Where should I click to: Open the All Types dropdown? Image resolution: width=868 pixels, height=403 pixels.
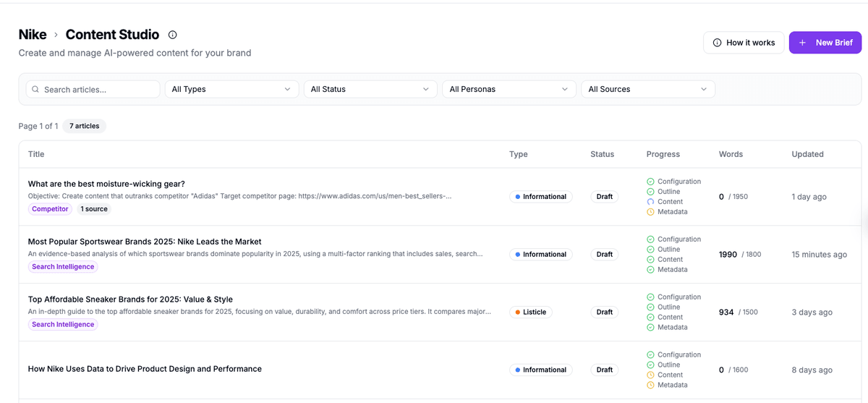coord(231,89)
